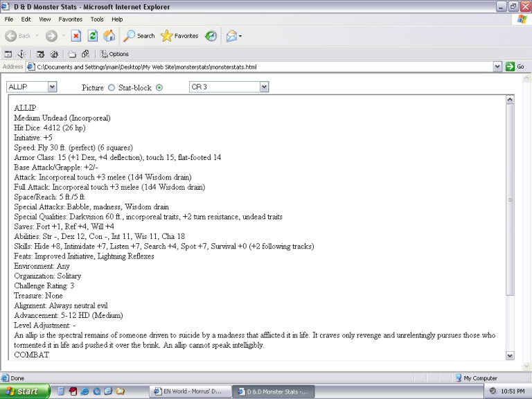Launch Internet Explorer from quick launch
This screenshot has height=399, width=532.
(85, 391)
